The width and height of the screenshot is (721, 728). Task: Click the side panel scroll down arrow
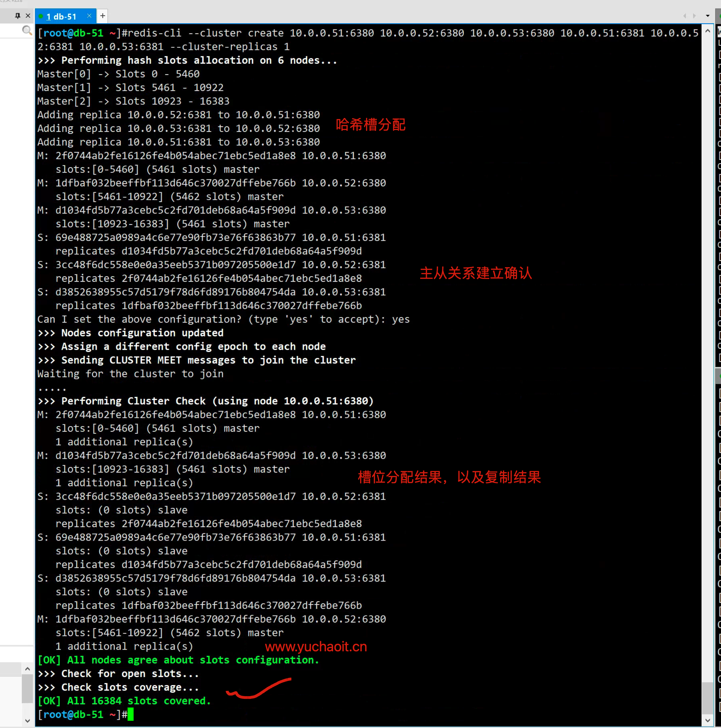(27, 720)
